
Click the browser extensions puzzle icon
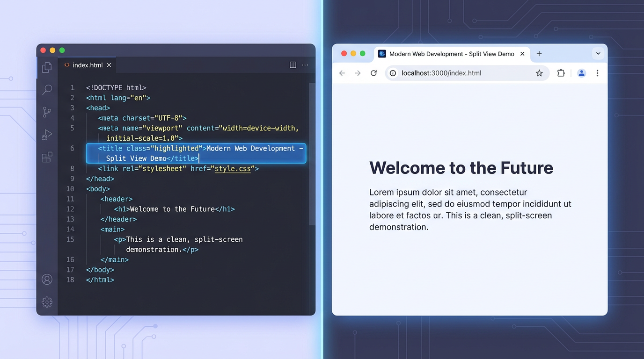pos(561,73)
